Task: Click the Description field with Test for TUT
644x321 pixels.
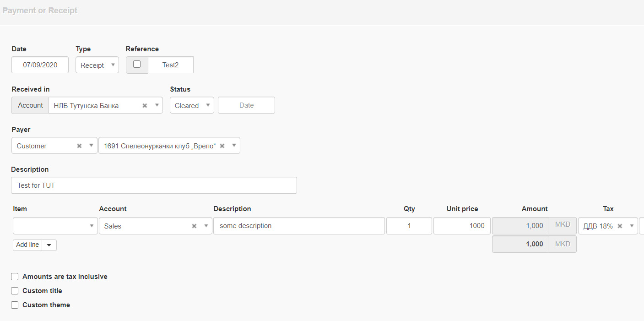Action: (x=154, y=185)
